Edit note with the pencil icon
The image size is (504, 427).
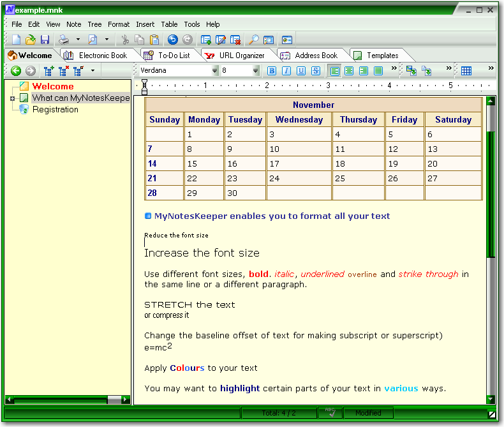[x=221, y=40]
